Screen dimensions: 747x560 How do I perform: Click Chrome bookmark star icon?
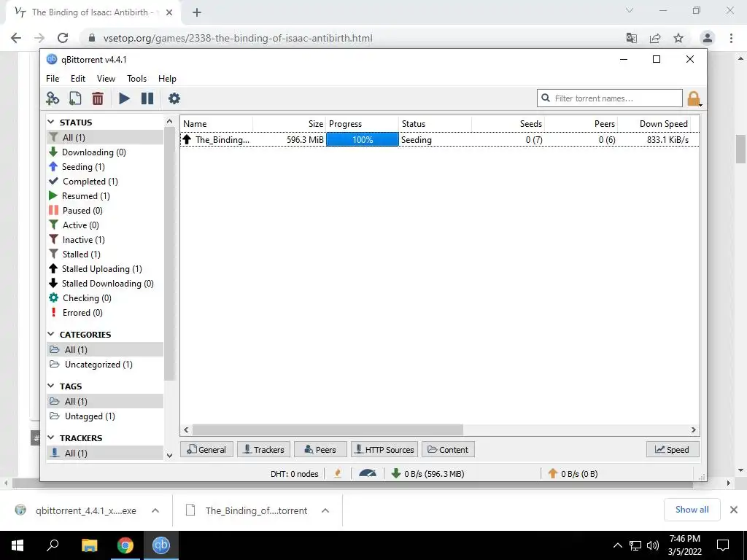[678, 38]
